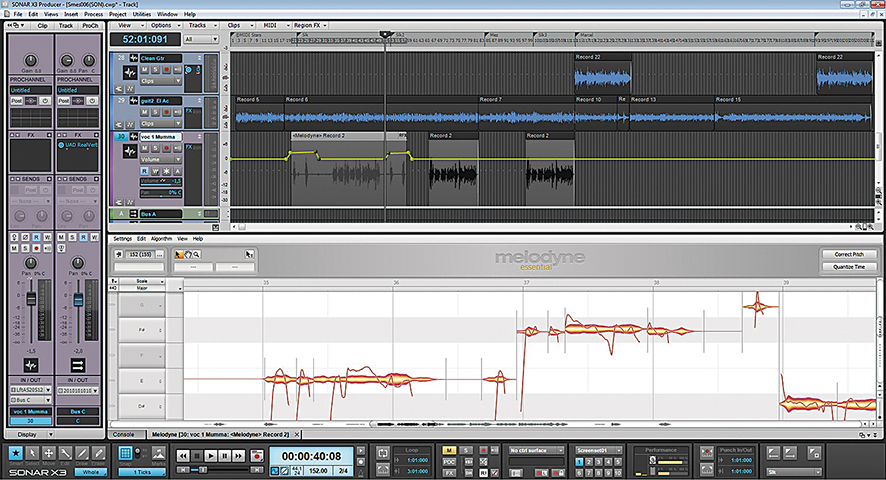886x480 pixels.
Task: Click console strip waveform icon above IN / OUT
Action: 31,365
